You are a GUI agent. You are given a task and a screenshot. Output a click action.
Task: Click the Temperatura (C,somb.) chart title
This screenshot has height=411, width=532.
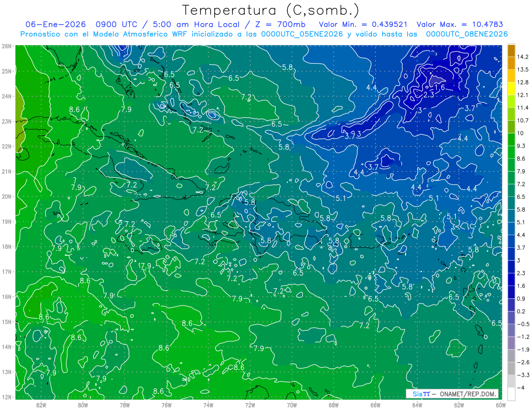click(x=270, y=10)
